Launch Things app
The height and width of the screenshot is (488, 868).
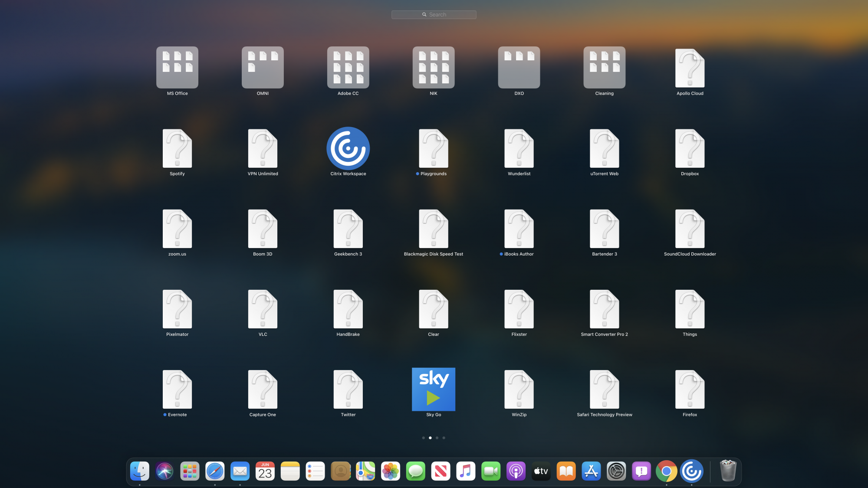(690, 309)
